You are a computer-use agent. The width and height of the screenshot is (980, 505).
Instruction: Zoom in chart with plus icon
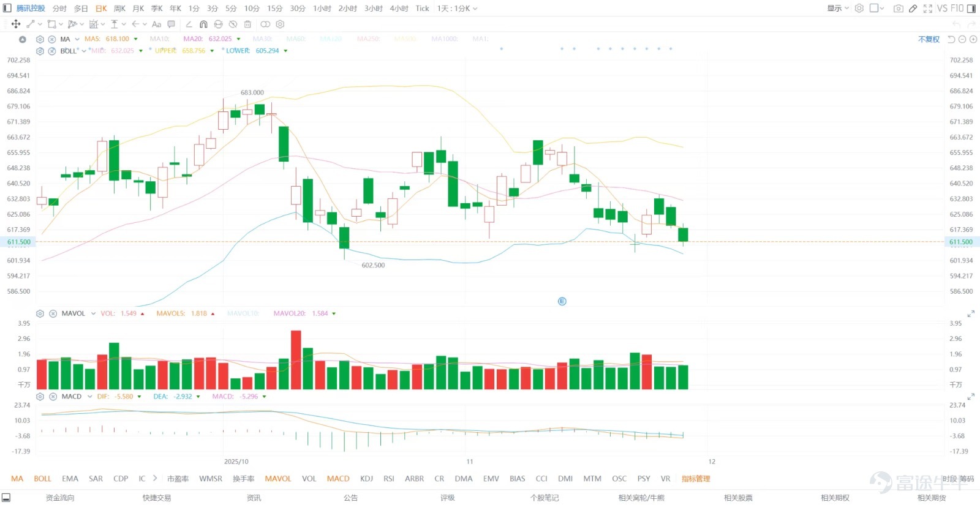[973, 39]
